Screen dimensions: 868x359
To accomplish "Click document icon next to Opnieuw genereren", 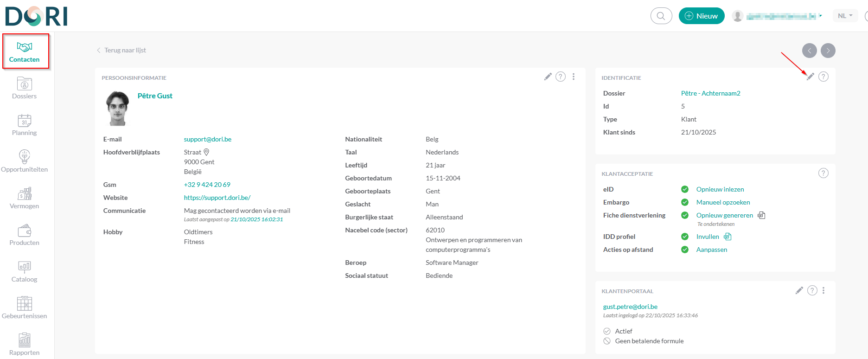I will (x=761, y=215).
